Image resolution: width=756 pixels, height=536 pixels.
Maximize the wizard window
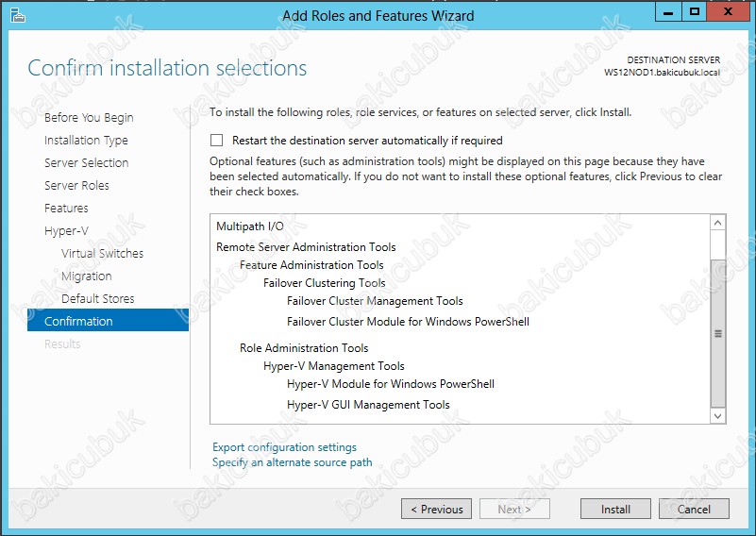(x=694, y=12)
